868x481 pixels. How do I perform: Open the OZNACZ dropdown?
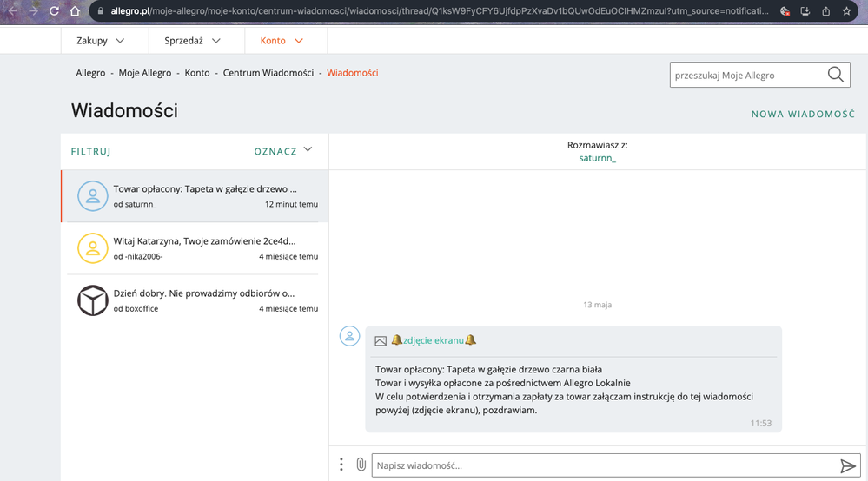pos(283,151)
